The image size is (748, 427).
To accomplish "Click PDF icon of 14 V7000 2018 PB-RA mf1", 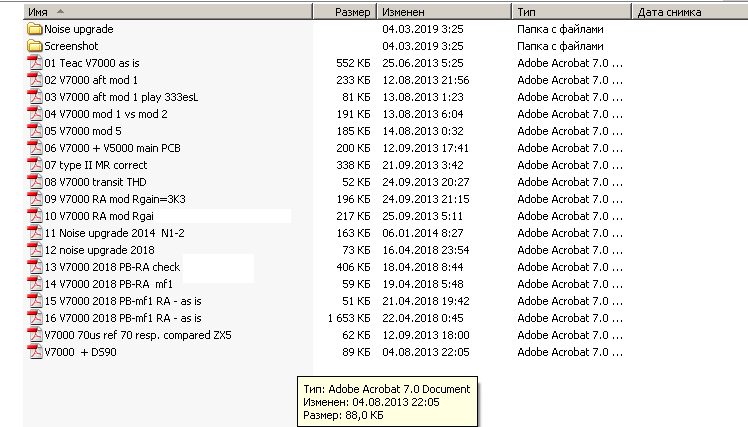I will pyautogui.click(x=34, y=284).
